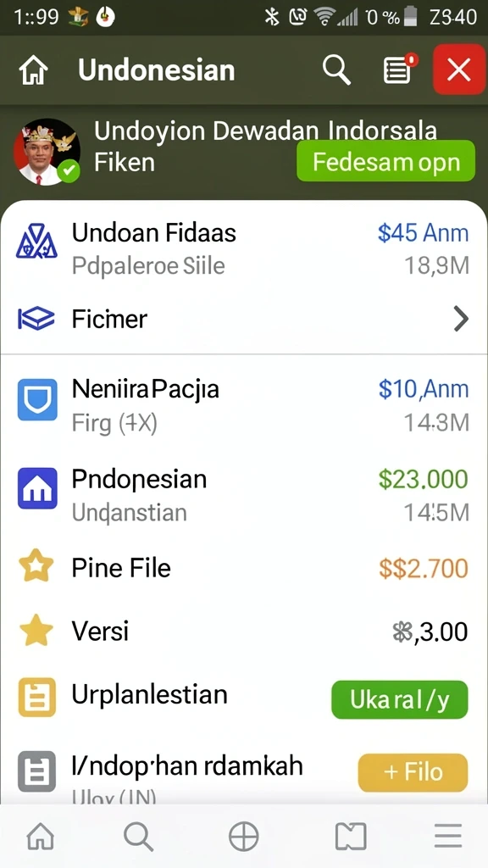Switch to the Search tab in bottom bar

click(138, 836)
